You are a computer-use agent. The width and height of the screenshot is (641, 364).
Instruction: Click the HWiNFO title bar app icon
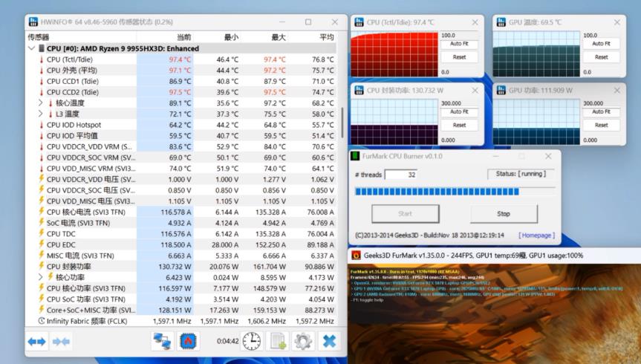(x=33, y=22)
